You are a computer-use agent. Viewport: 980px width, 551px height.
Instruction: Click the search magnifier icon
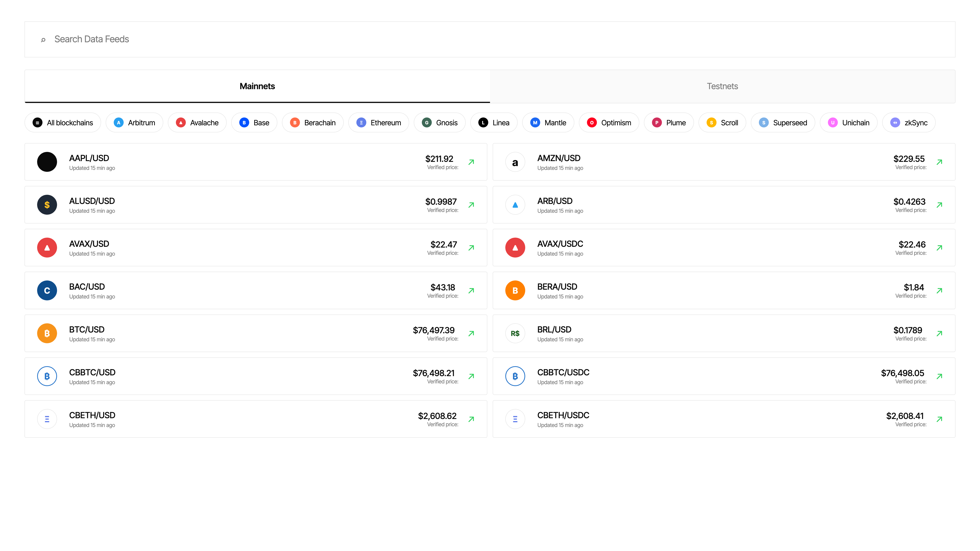[43, 40]
